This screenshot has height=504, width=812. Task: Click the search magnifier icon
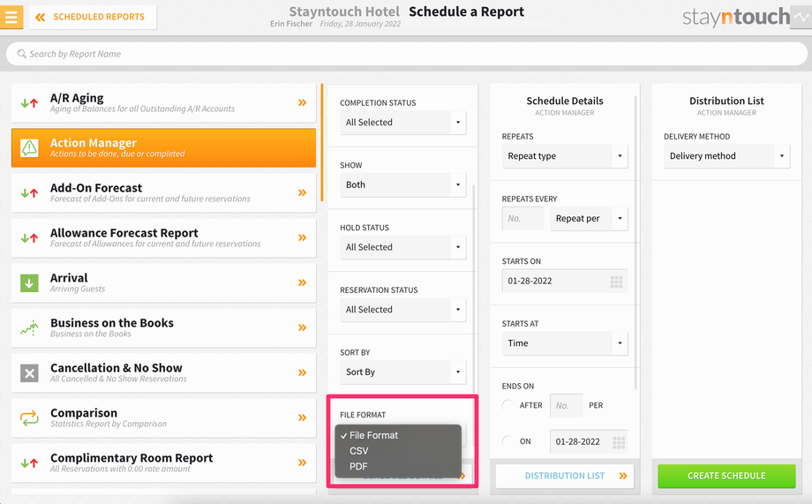click(x=21, y=54)
